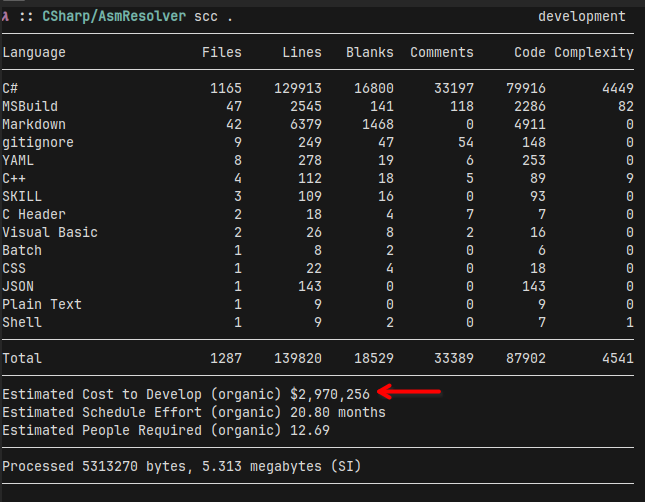Click the MSBuild language row label

coord(30,107)
